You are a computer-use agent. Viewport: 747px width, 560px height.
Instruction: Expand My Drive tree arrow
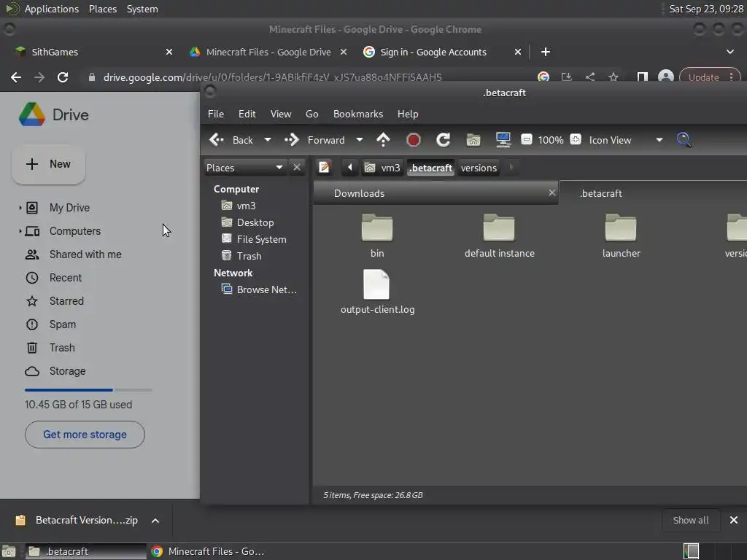coord(20,208)
